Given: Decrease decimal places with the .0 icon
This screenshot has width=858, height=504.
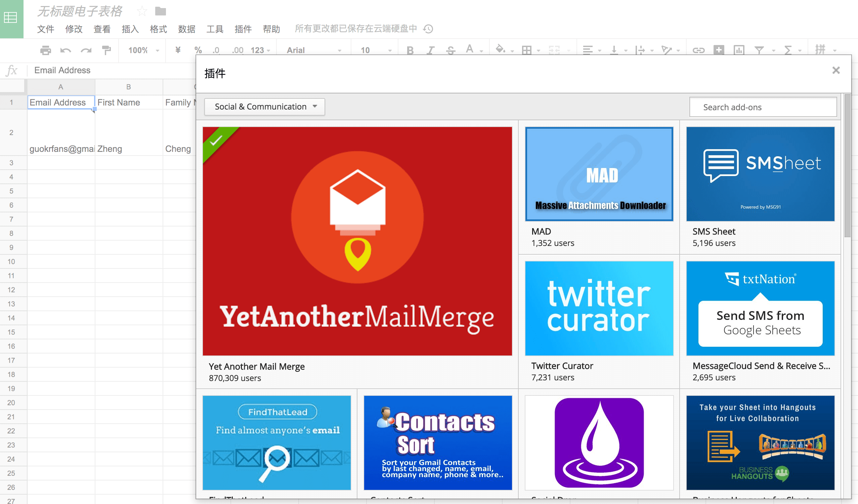Looking at the screenshot, I should [216, 50].
